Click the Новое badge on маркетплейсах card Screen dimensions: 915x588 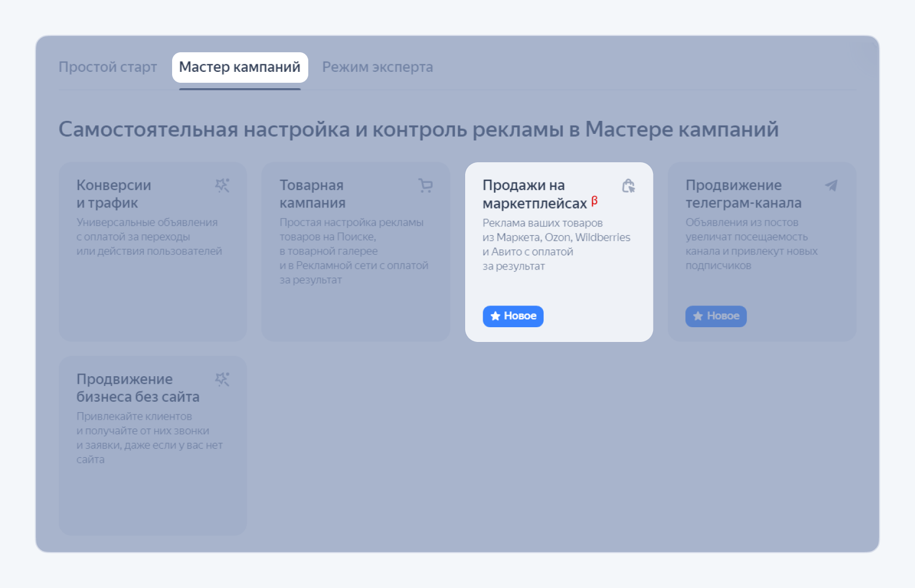(513, 316)
